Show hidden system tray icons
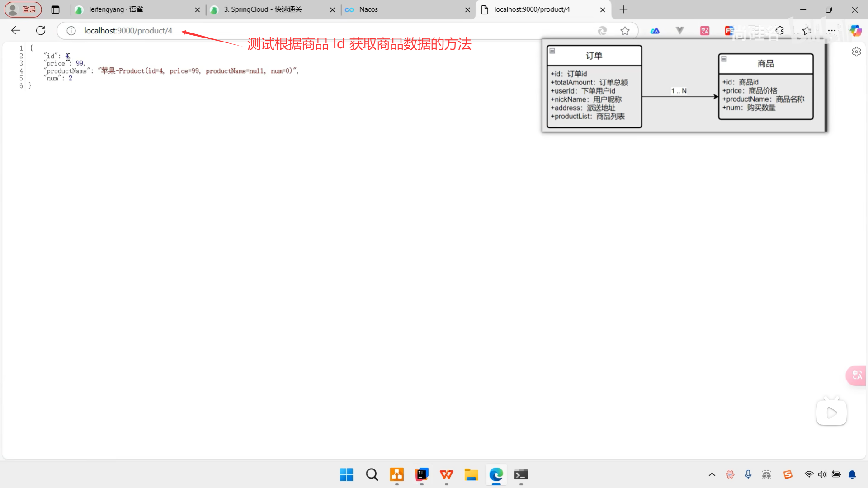Screen dimensions: 868x488 pos(712,474)
